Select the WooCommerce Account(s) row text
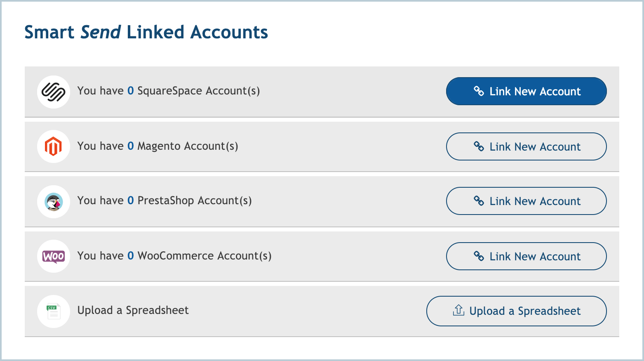Screen dimensions: 644x361 pos(174,256)
